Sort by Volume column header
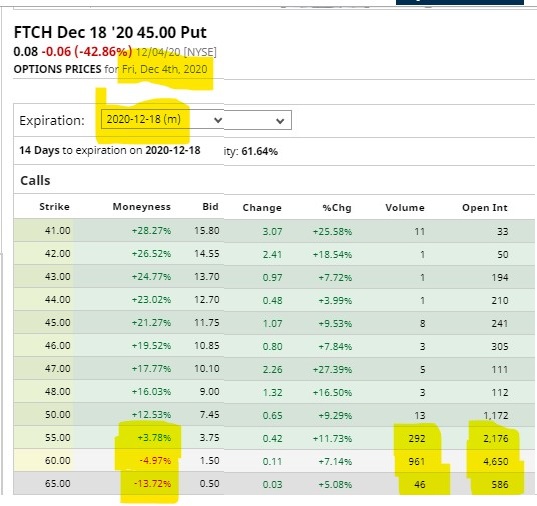The image size is (537, 506). point(405,208)
